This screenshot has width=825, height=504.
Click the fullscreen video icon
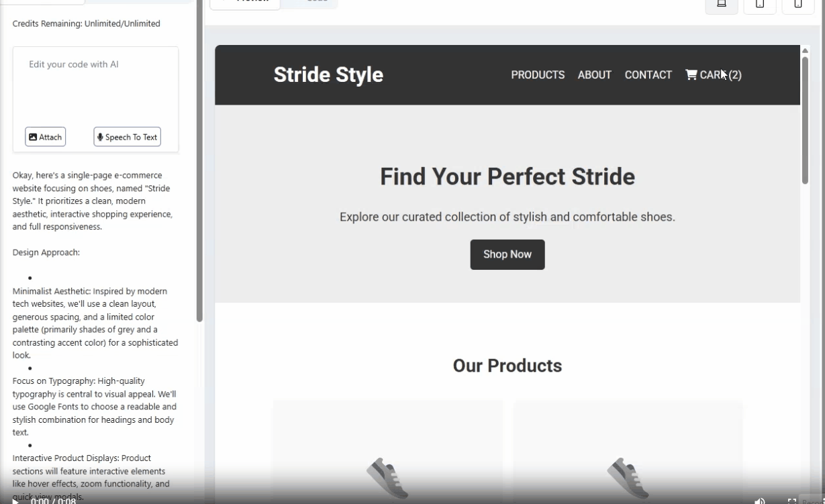pos(791,500)
